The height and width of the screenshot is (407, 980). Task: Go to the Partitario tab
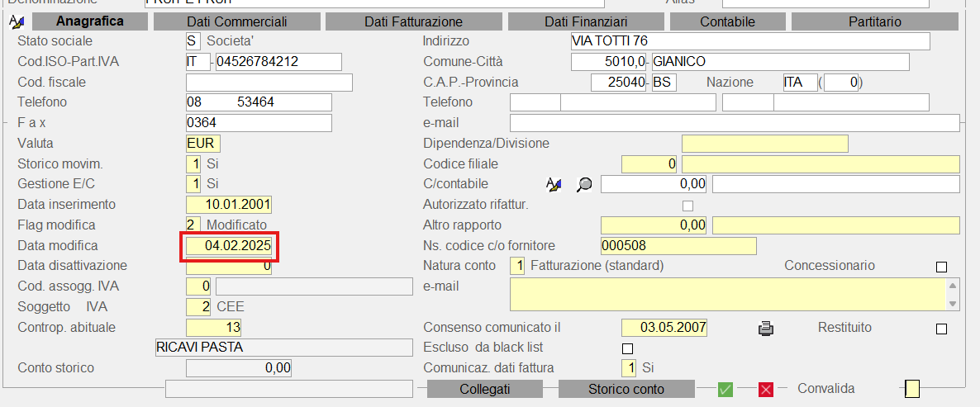click(x=874, y=21)
